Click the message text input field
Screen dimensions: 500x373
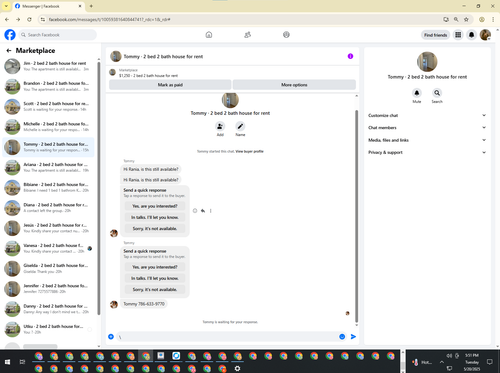pos(227,337)
